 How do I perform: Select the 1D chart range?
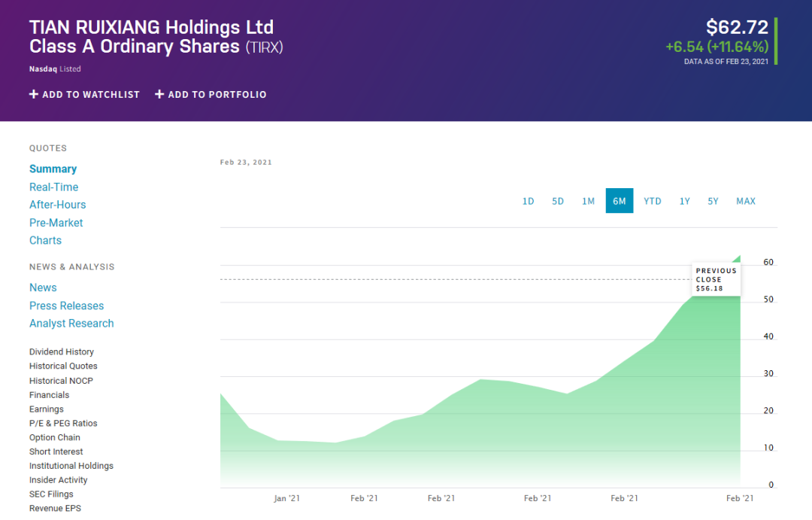[529, 201]
